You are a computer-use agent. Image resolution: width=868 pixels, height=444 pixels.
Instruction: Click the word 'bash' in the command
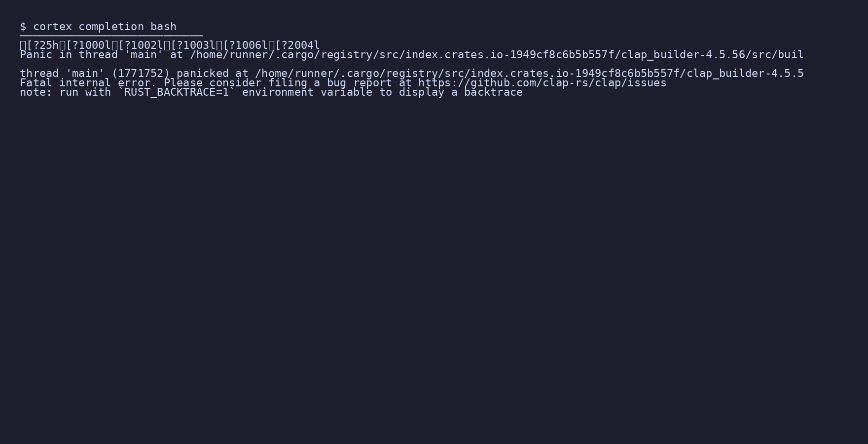coord(163,27)
